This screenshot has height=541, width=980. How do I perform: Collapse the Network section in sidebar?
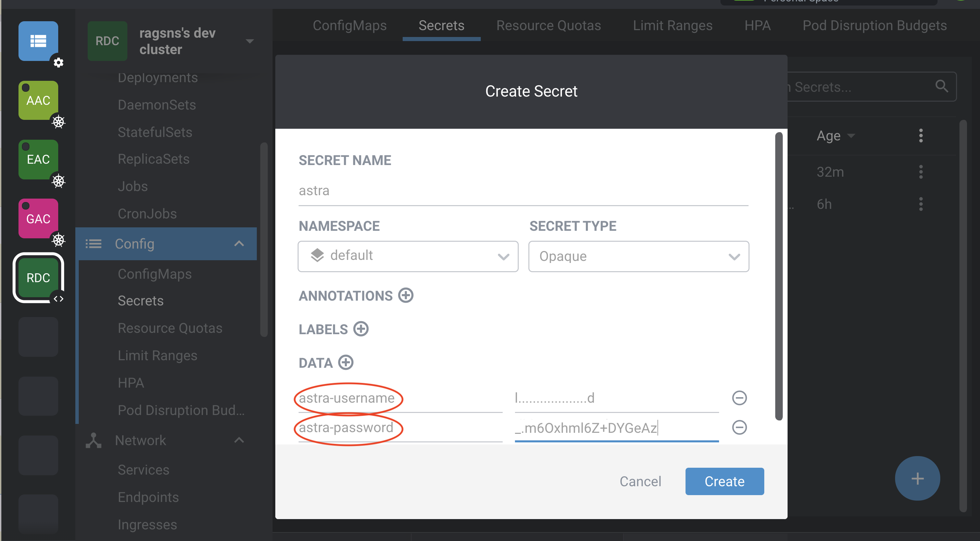(x=239, y=440)
